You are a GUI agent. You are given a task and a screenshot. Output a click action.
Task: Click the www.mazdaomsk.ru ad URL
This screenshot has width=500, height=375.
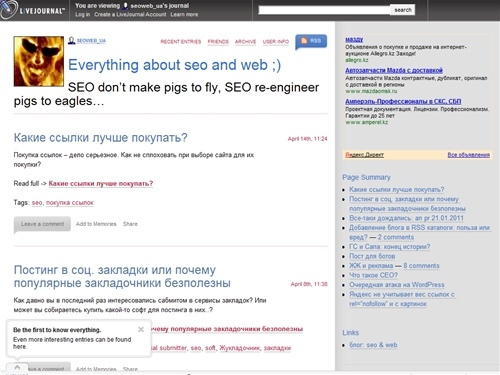(x=371, y=91)
